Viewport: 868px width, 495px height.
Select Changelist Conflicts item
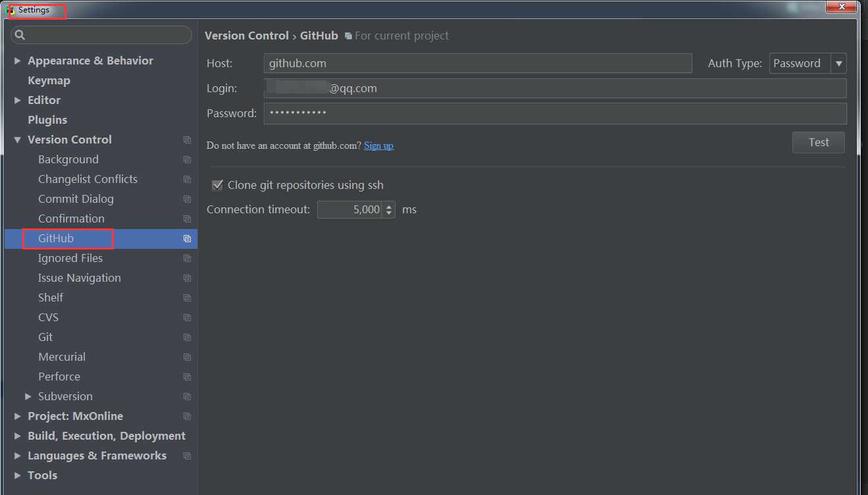tap(88, 179)
